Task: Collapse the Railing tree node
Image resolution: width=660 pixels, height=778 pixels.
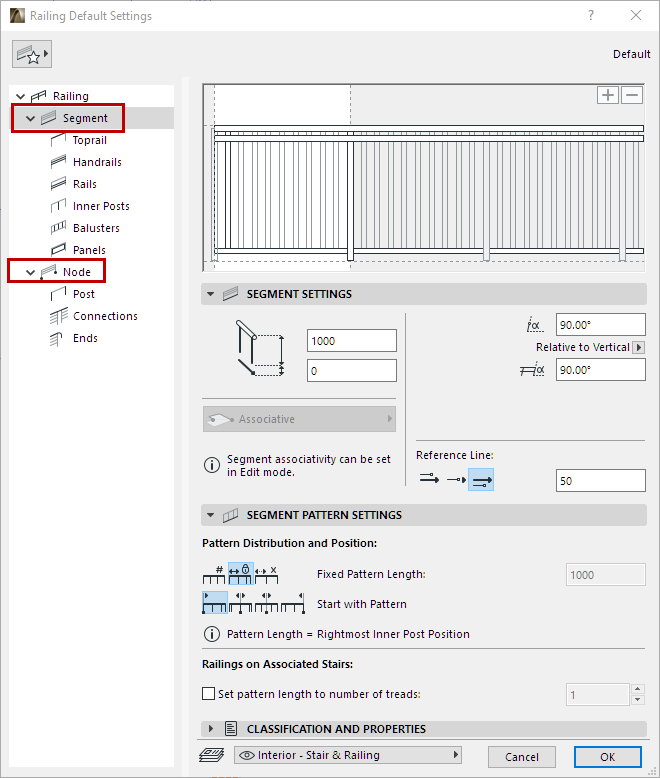Action: coord(20,96)
